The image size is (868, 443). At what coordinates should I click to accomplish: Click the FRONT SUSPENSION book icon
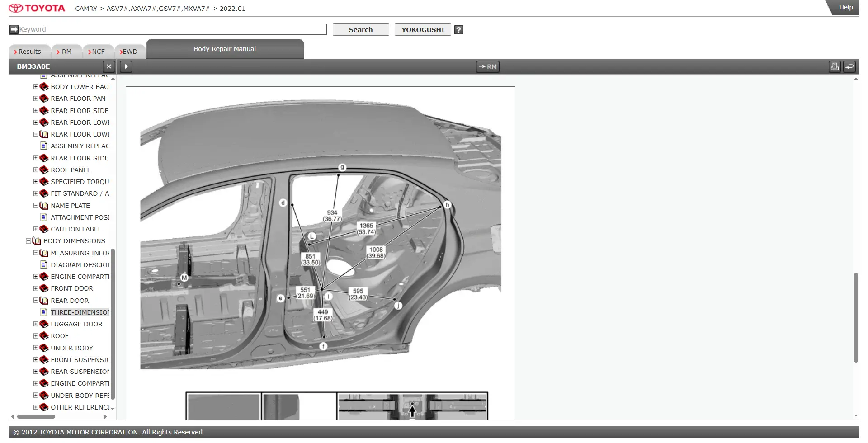pyautogui.click(x=44, y=360)
